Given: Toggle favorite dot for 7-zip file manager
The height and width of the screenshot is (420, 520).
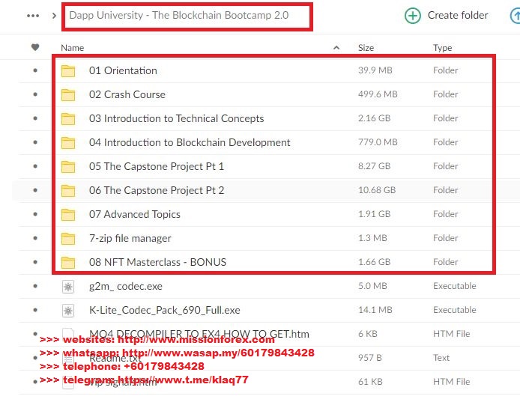Looking at the screenshot, I should [x=35, y=238].
